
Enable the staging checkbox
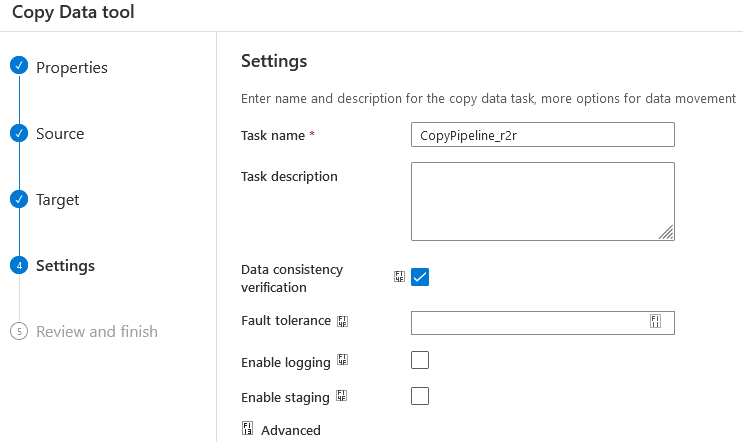point(420,396)
